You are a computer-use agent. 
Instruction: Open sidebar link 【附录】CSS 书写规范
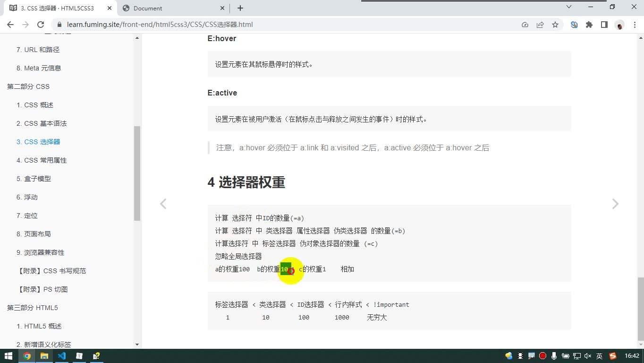51,271
